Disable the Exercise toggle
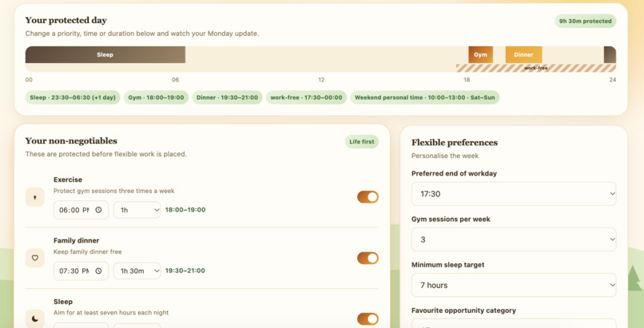 tap(368, 197)
